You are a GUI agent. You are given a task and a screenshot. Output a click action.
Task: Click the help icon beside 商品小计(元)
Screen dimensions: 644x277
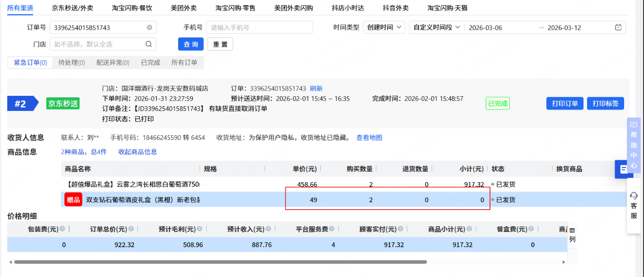pyautogui.click(x=469, y=229)
